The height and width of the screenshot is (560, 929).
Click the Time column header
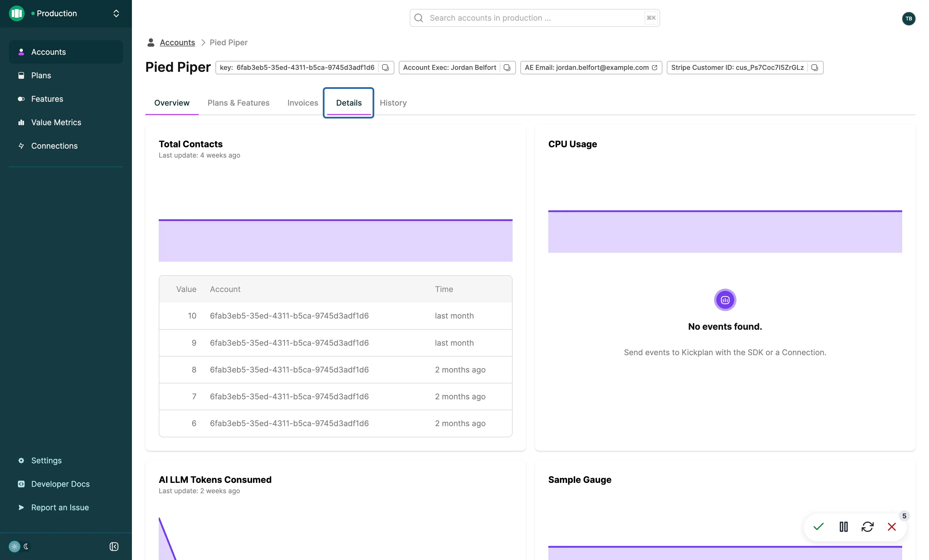click(444, 289)
